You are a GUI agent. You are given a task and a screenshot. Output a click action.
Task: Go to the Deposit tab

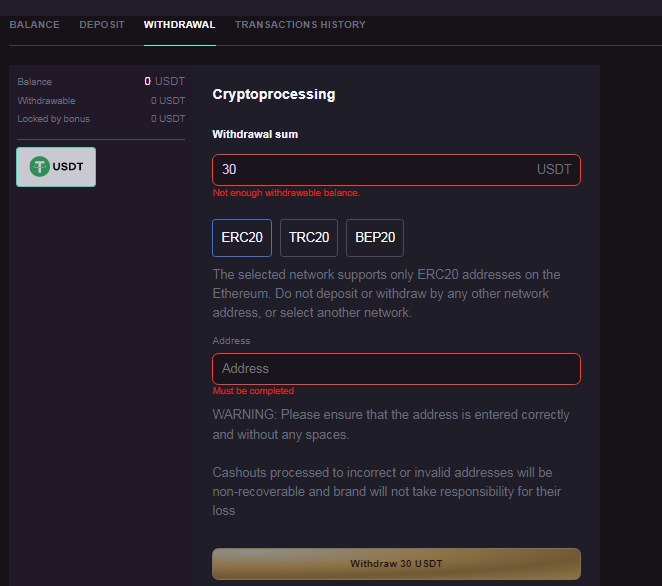102,25
